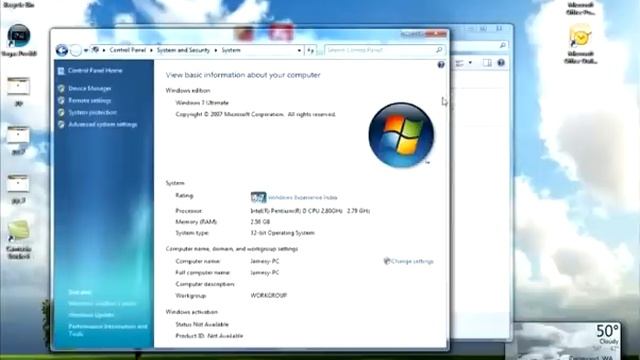Select Product ID Not Available text
This screenshot has height=360, width=640.
(x=209, y=336)
